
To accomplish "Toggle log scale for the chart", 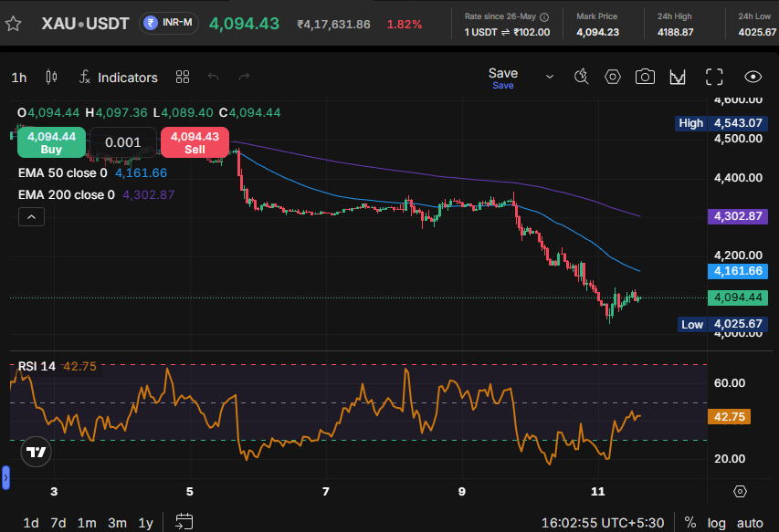I will [x=716, y=523].
